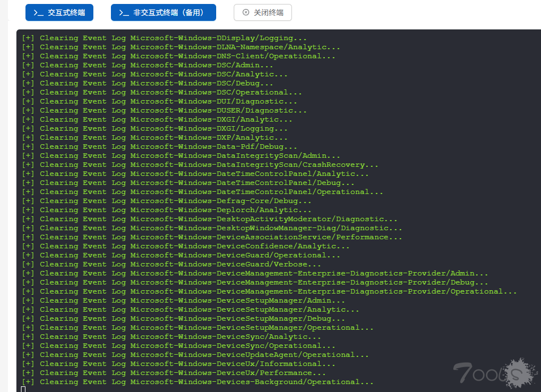The width and height of the screenshot is (541, 392).
Task: Select line Microsoft-Windows-DeviceSetupManager/Admin
Action: (x=183, y=300)
